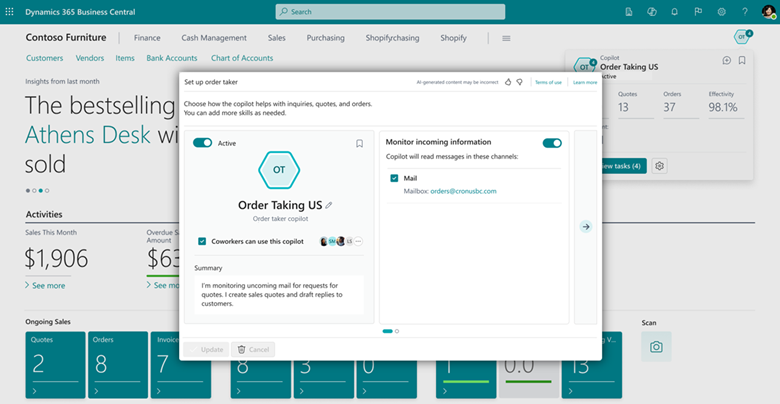780x404 pixels.
Task: Go to next setup page arrow
Action: click(x=586, y=227)
